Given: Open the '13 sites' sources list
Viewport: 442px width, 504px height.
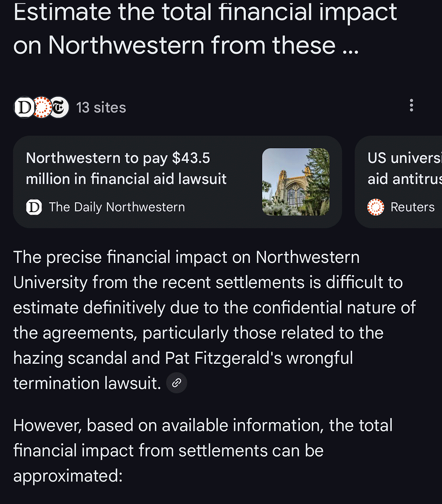Looking at the screenshot, I should coord(101,108).
